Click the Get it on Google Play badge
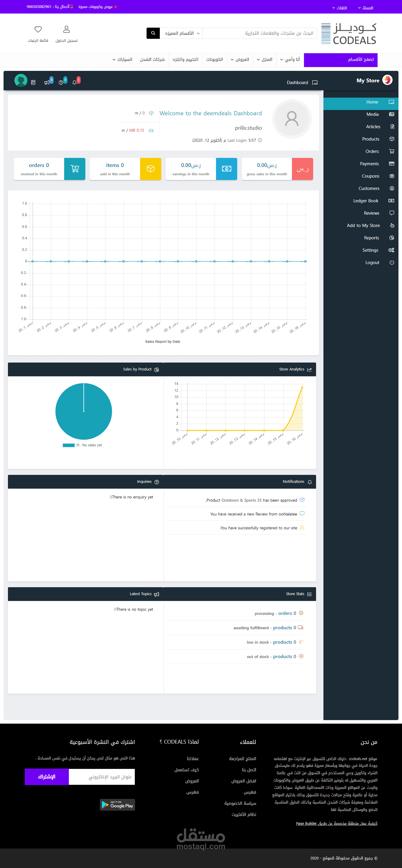The image size is (402, 868). [x=117, y=805]
